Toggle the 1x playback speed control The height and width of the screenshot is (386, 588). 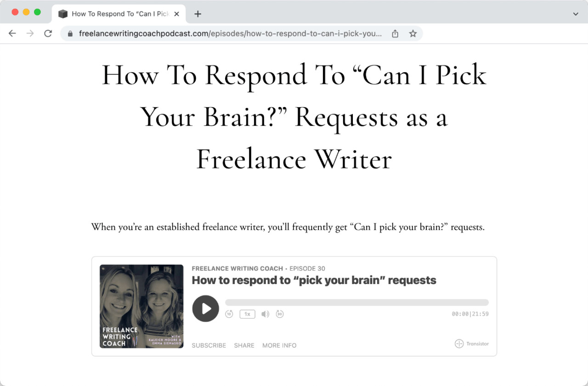tap(247, 314)
